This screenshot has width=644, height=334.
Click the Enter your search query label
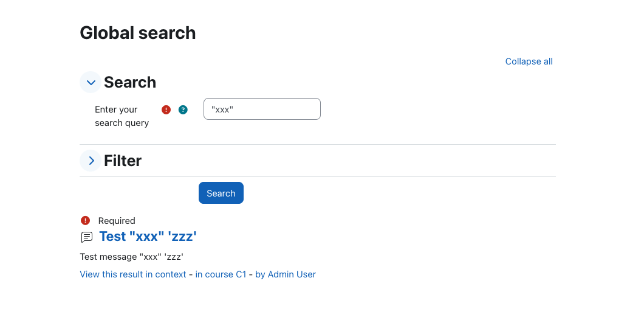pos(122,116)
